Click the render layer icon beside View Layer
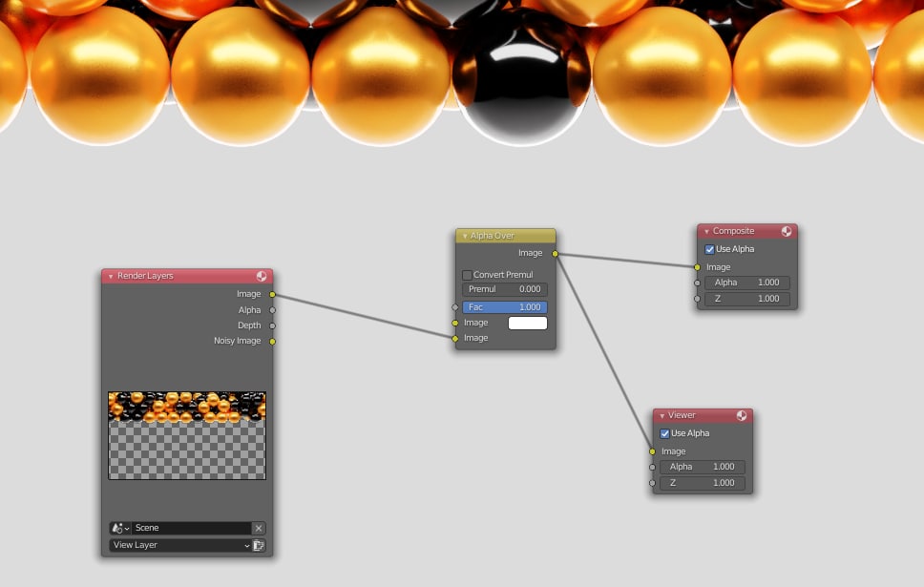Viewport: 924px width, 587px height. (x=258, y=545)
